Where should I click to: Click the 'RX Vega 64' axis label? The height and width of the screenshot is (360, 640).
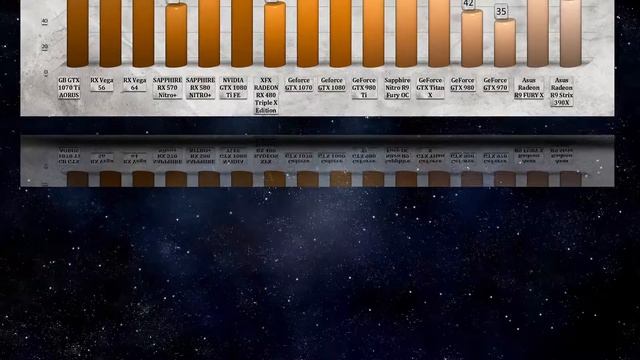134,84
